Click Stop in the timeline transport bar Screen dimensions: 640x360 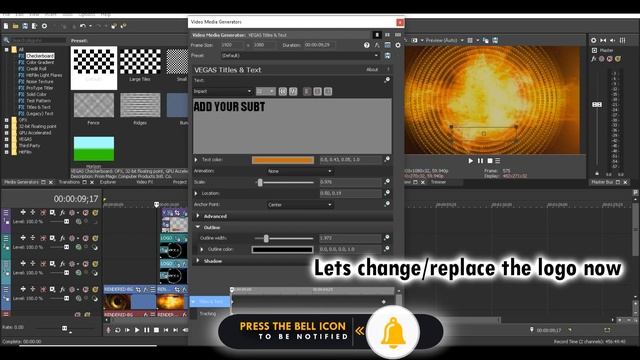[156, 330]
